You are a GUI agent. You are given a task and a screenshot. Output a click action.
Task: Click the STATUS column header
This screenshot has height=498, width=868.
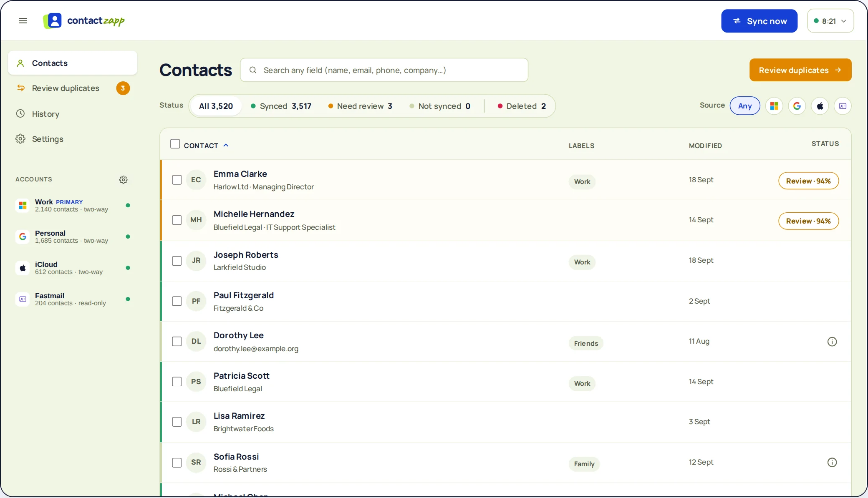click(x=825, y=143)
